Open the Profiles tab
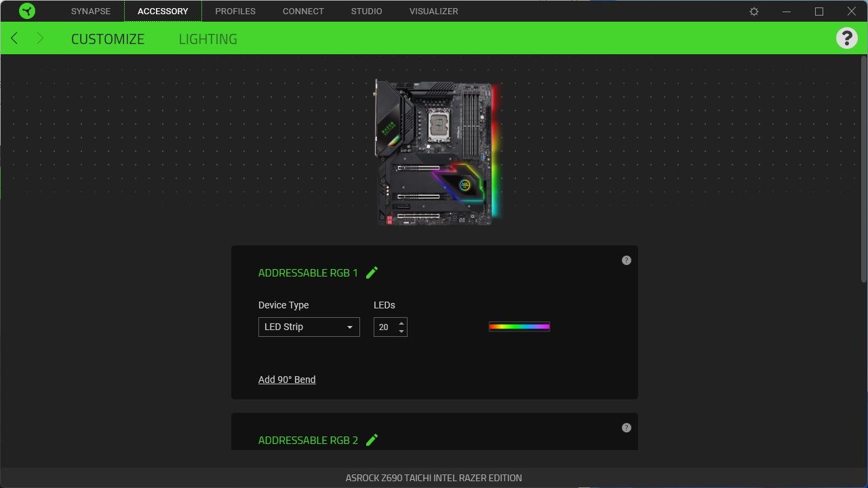This screenshot has width=868, height=488. (235, 12)
